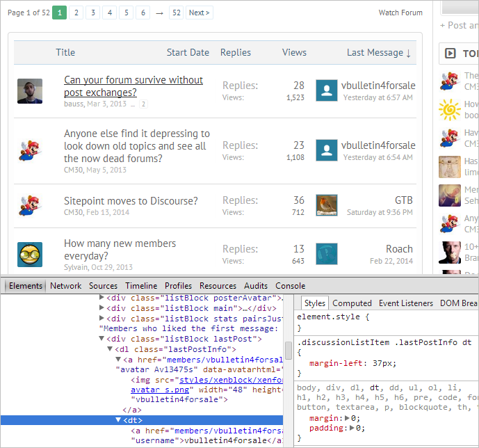This screenshot has height=448, width=479.
Task: Expand the margin shorthand property triangle
Action: click(347, 418)
